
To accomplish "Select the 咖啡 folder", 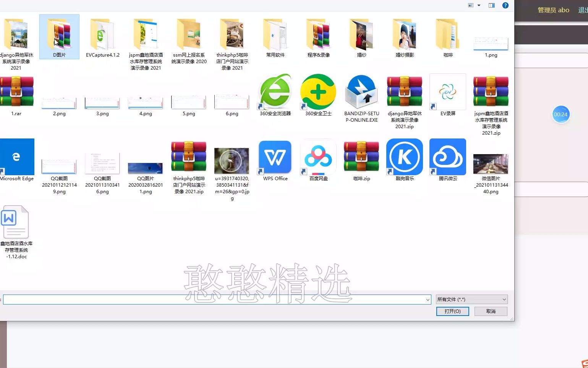I will coord(448,37).
